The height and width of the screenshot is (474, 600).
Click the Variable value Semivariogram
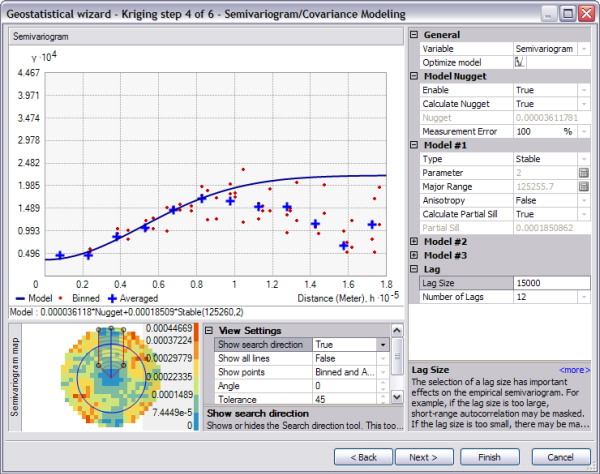tap(544, 49)
